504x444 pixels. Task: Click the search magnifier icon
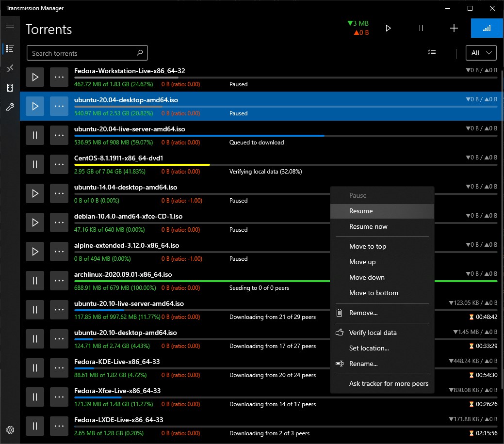(x=140, y=53)
